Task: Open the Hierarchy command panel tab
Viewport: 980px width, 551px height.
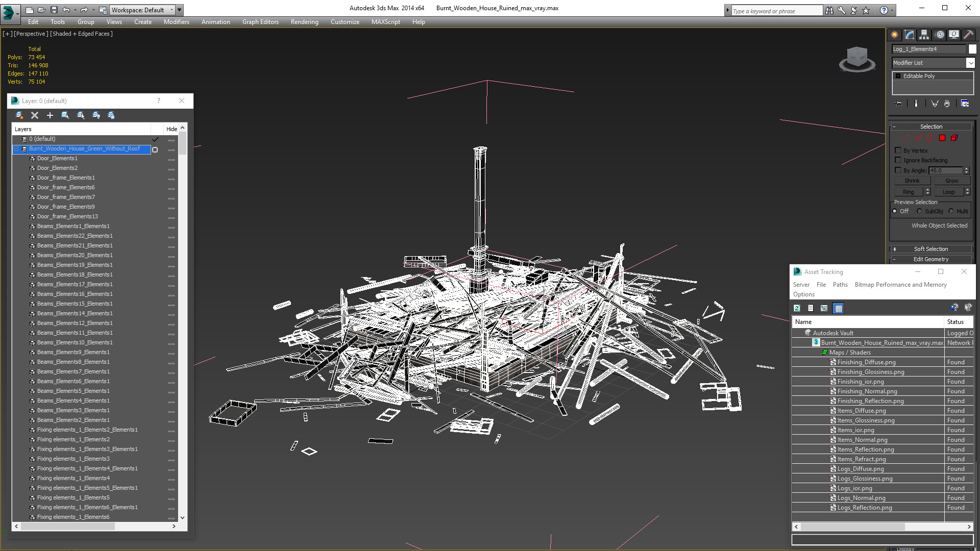Action: tap(924, 35)
